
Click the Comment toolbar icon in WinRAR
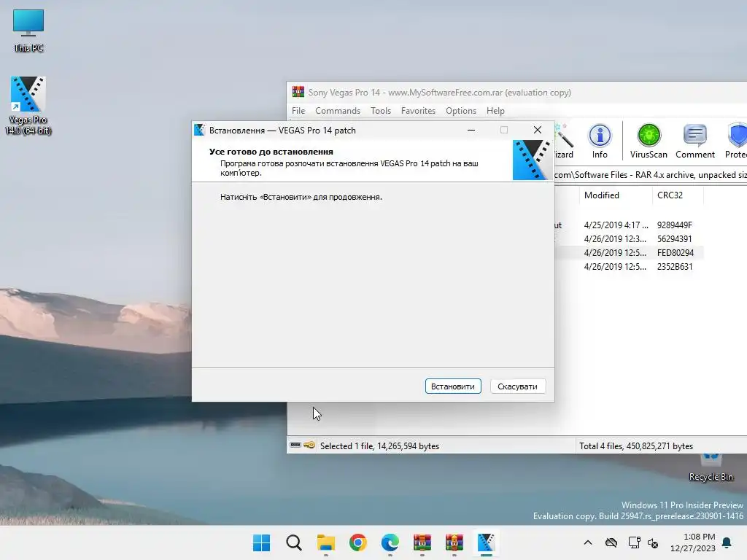[x=695, y=141]
